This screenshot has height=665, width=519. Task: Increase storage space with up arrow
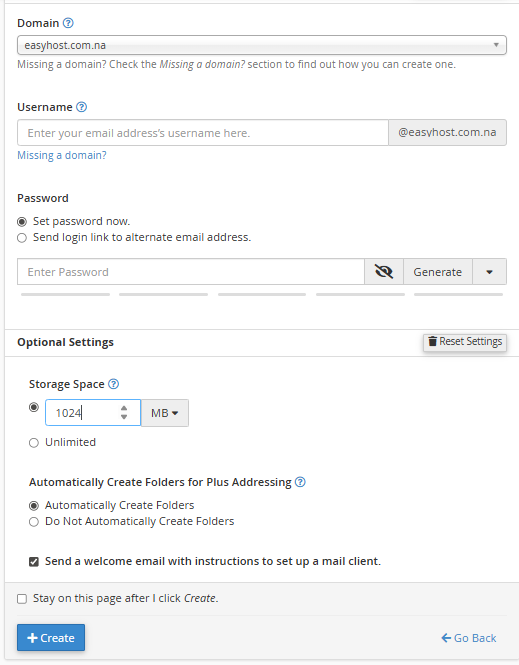pyautogui.click(x=124, y=408)
